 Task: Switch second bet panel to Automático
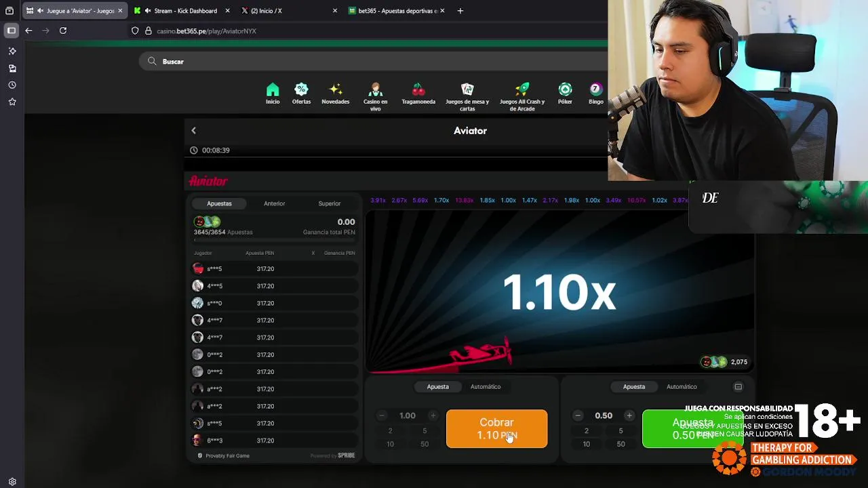pyautogui.click(x=682, y=386)
